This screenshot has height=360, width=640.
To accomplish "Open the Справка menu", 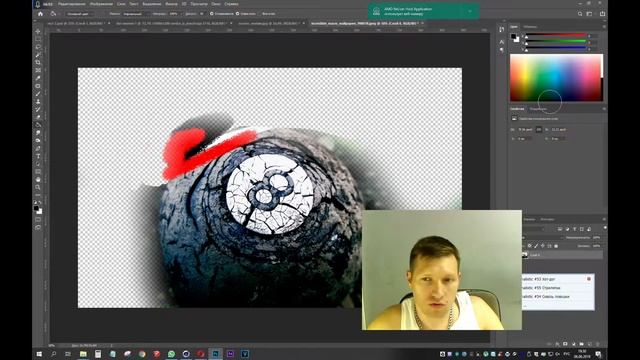I will click(231, 4).
